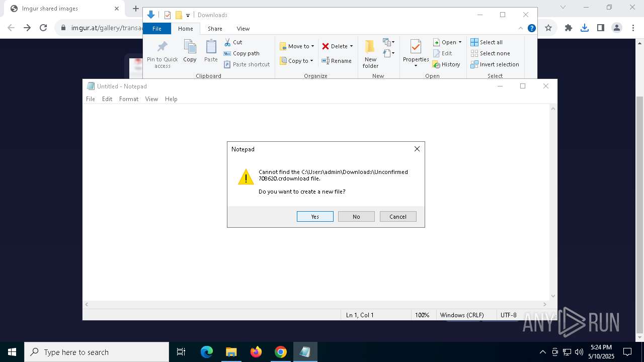Open File Explorer from taskbar
Viewport: 644px width, 362px height.
click(231, 352)
